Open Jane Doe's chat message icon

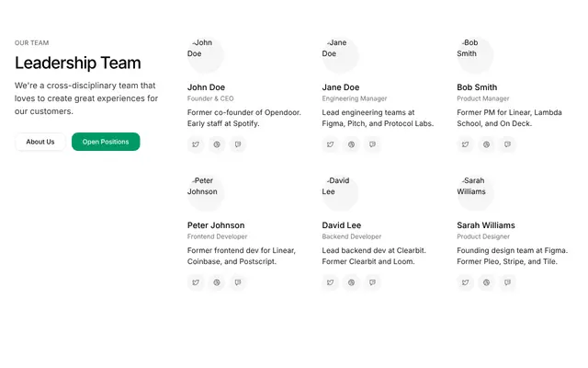coord(372,144)
